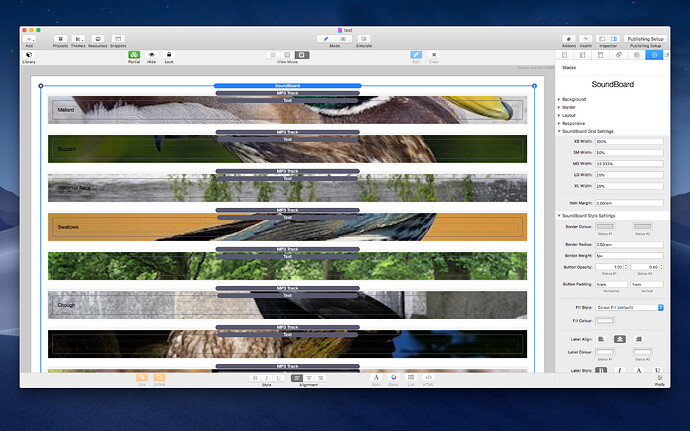This screenshot has height=431, width=690.
Task: Click the Link button in bottom bar
Action: tap(142, 378)
